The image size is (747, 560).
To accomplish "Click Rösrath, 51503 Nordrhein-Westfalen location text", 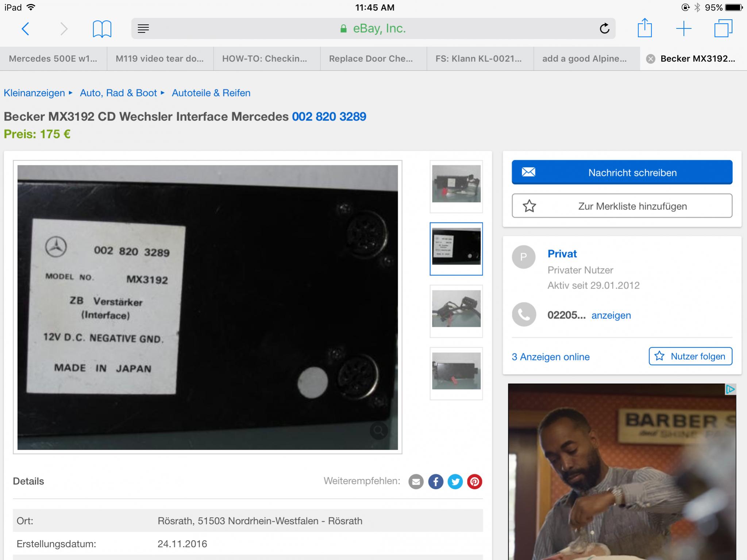I will [x=260, y=521].
